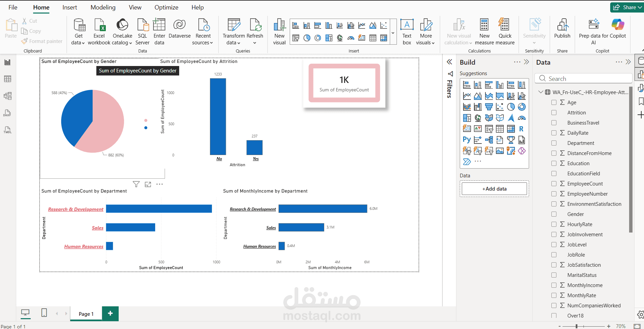Image resolution: width=644 pixels, height=329 pixels.
Task: Collapse the Build pane chevron
Action: click(526, 62)
